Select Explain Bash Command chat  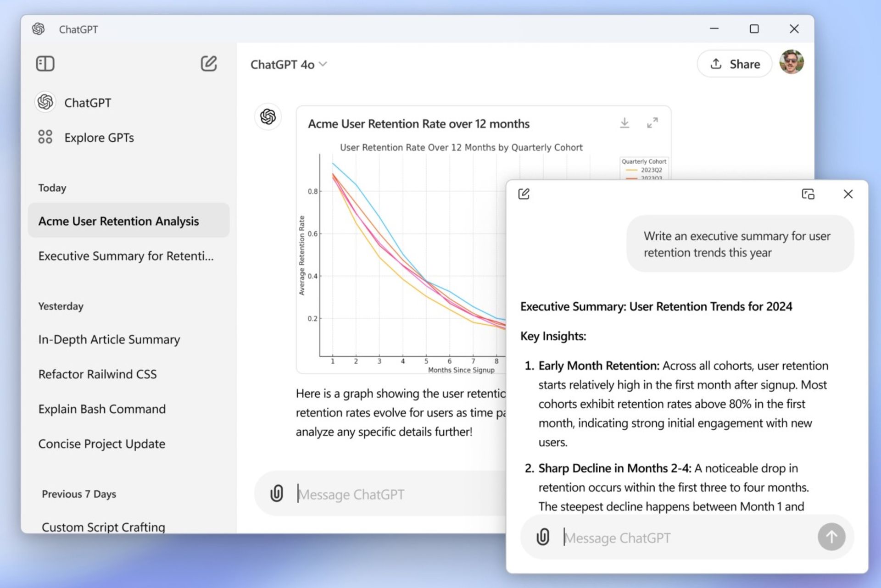click(x=102, y=409)
